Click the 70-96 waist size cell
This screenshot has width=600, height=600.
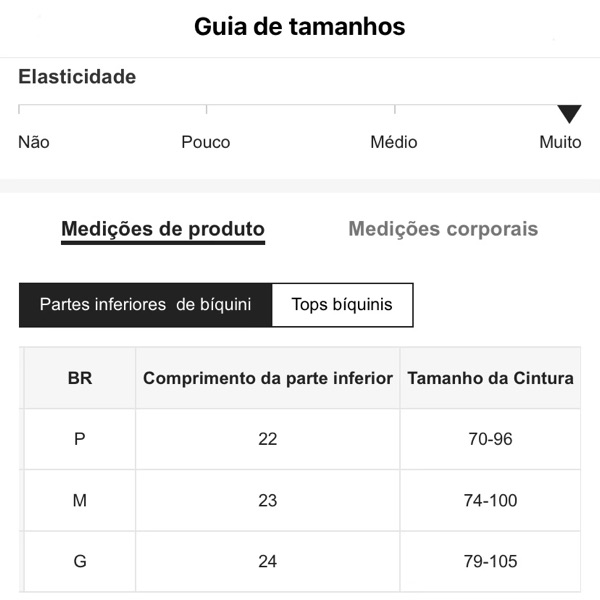[x=490, y=439]
